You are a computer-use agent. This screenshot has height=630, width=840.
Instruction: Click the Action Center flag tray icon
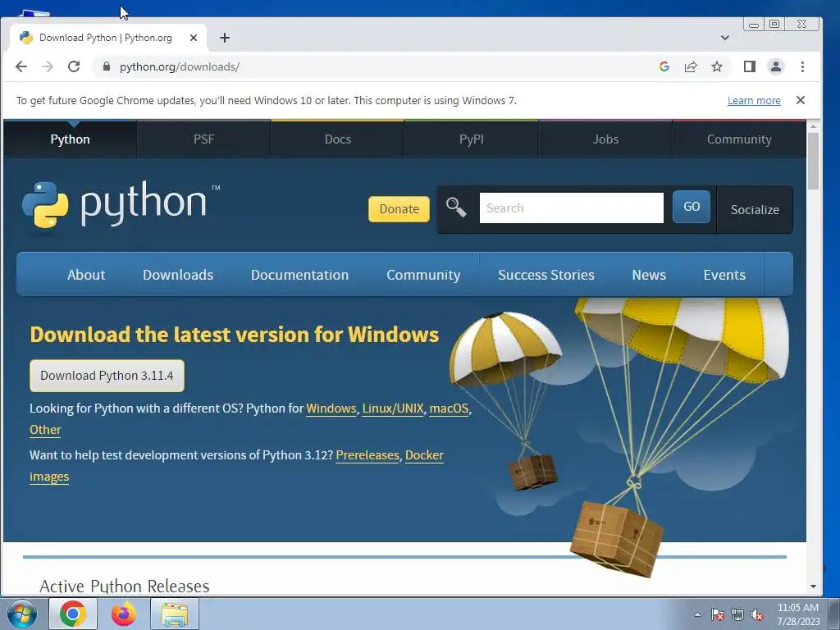[717, 615]
